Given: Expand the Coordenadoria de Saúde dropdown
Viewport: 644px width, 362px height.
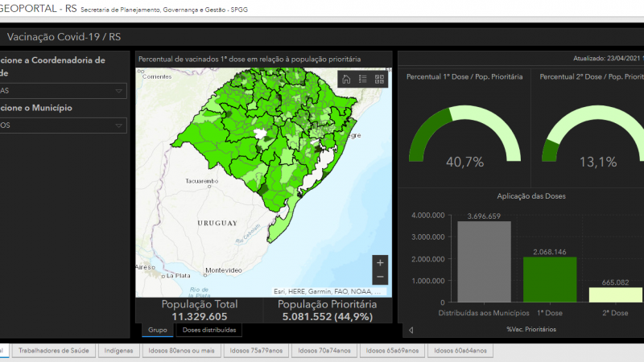Looking at the screenshot, I should pyautogui.click(x=62, y=91).
